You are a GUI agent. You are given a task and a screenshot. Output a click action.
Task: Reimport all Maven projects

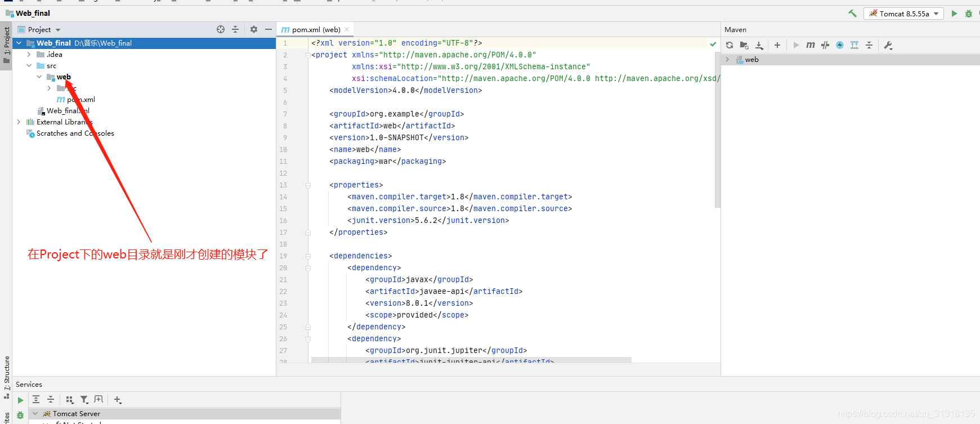pos(730,45)
